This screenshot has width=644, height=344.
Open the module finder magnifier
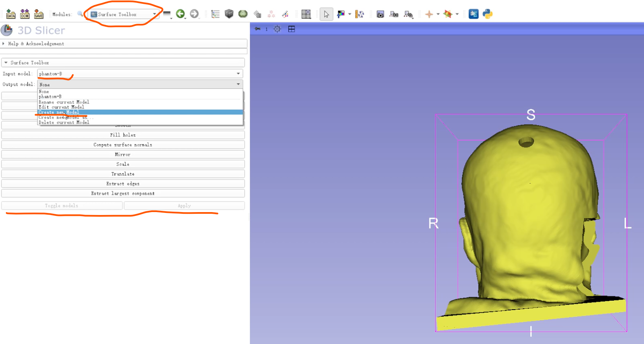pos(80,14)
